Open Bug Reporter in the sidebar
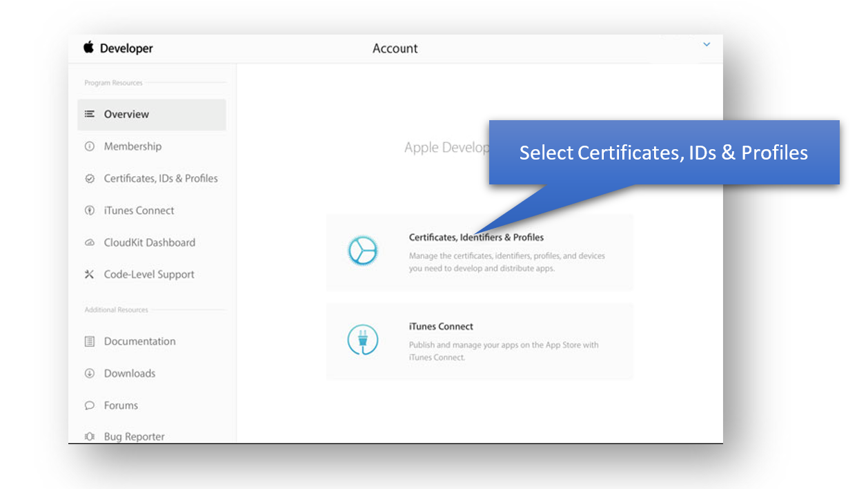The image size is (868, 489). pos(135,437)
